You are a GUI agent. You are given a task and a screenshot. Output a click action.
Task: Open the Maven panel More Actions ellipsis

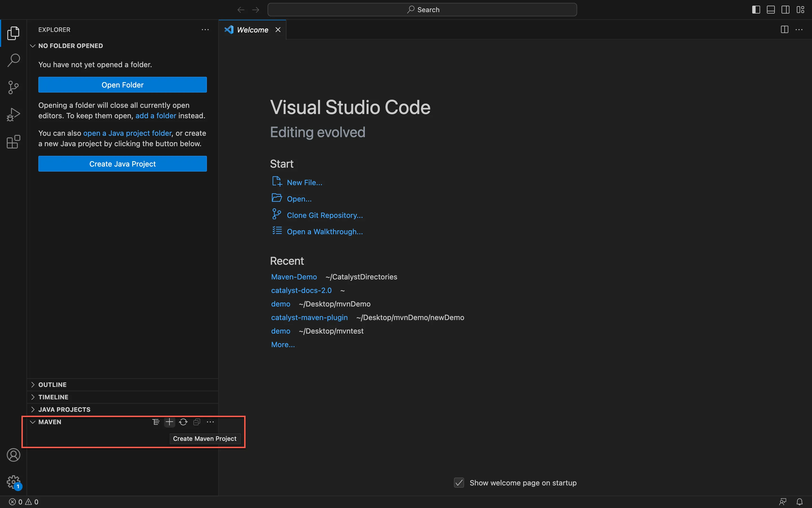pyautogui.click(x=210, y=422)
